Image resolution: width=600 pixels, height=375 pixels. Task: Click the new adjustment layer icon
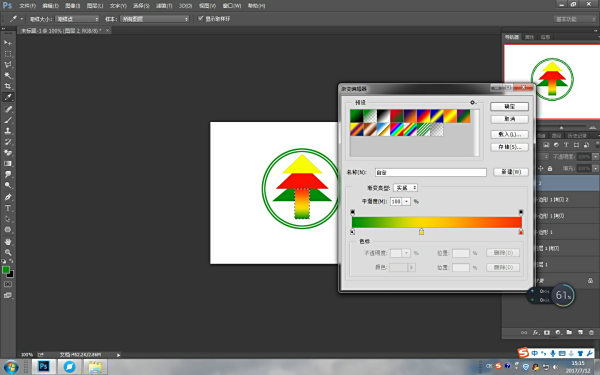coord(558,333)
